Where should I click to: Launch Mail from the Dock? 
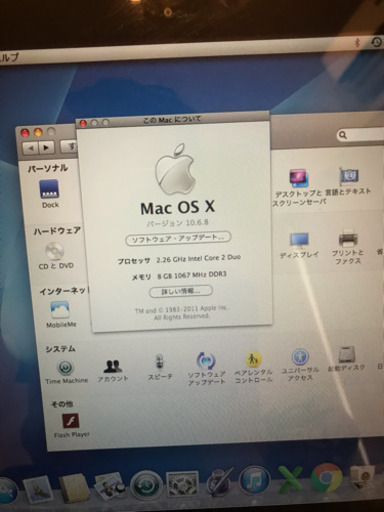[x=38, y=489]
